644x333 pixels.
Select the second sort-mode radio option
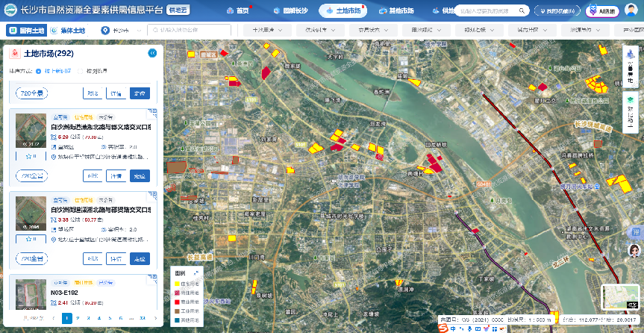[81, 71]
